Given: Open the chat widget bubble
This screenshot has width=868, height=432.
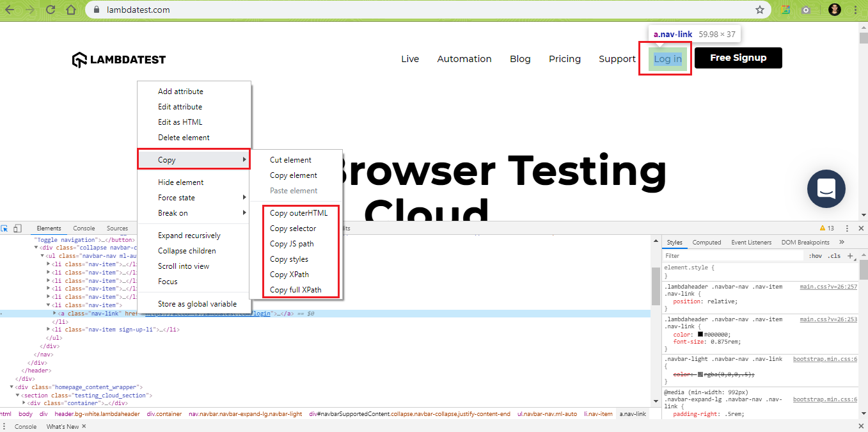Looking at the screenshot, I should [826, 189].
